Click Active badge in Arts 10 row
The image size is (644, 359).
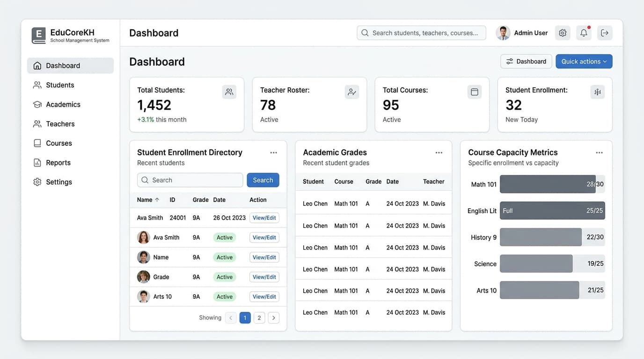tap(225, 296)
